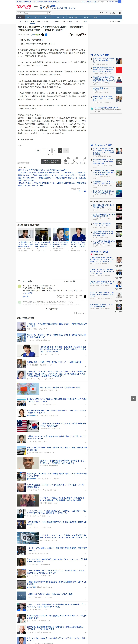Go to previous page with 前へ
The width and height of the screenshot is (138, 644).
(38, 150)
